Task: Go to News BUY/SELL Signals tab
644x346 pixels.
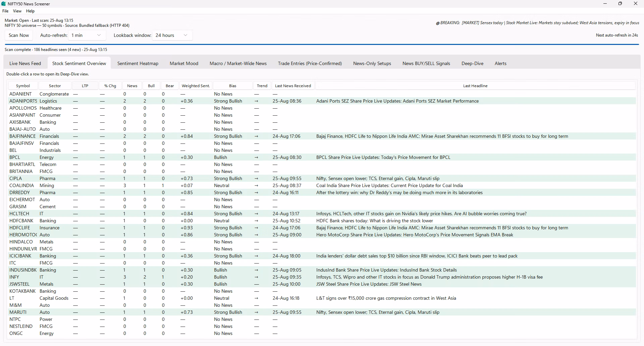Action: point(426,63)
